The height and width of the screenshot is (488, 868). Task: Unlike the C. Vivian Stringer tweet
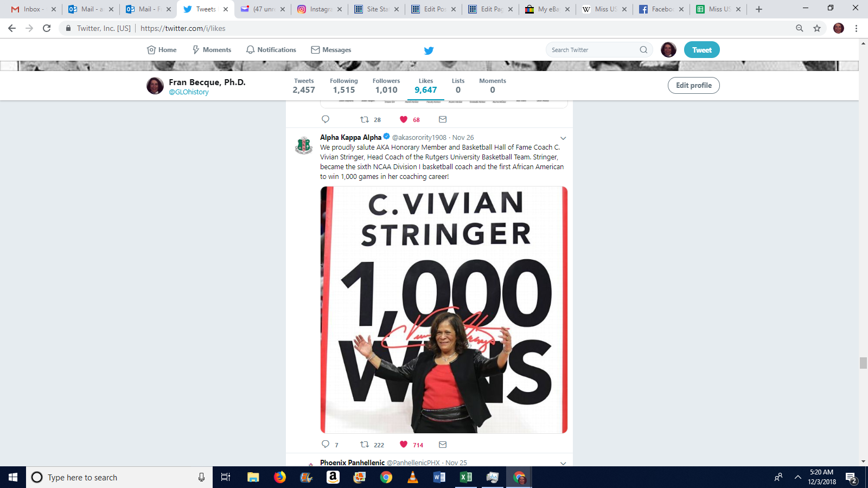tap(404, 445)
